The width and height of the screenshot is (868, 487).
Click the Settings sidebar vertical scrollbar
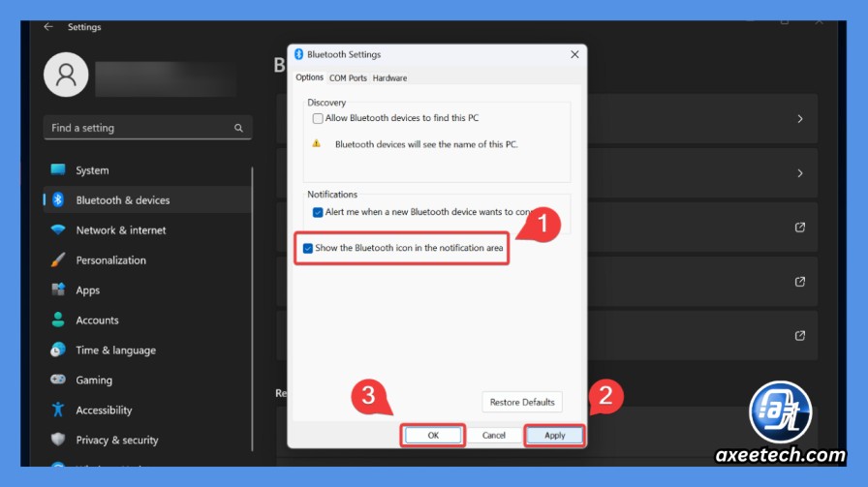click(253, 308)
